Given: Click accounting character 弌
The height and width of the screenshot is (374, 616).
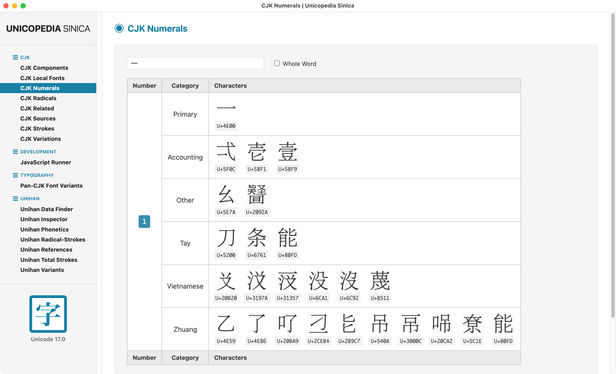Looking at the screenshot, I should tap(226, 152).
